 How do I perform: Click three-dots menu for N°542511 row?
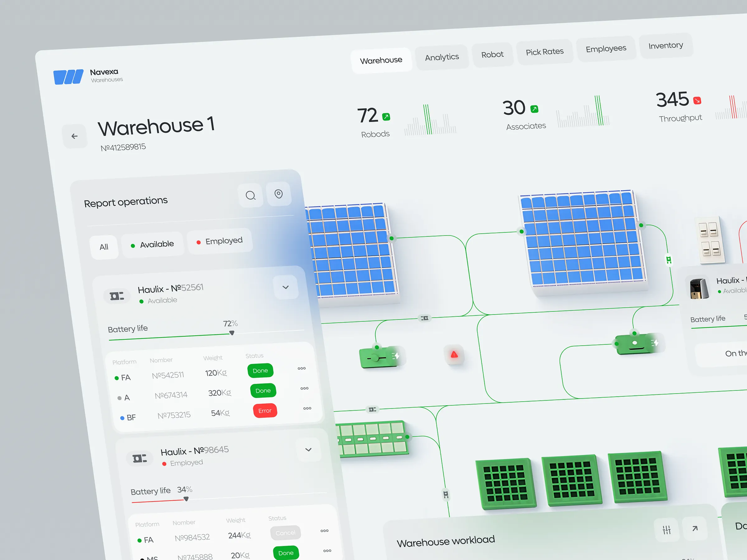click(x=302, y=368)
